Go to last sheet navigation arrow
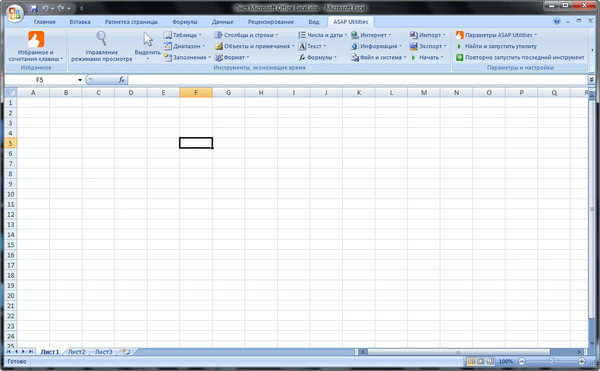The width and height of the screenshot is (600, 371). [31, 351]
